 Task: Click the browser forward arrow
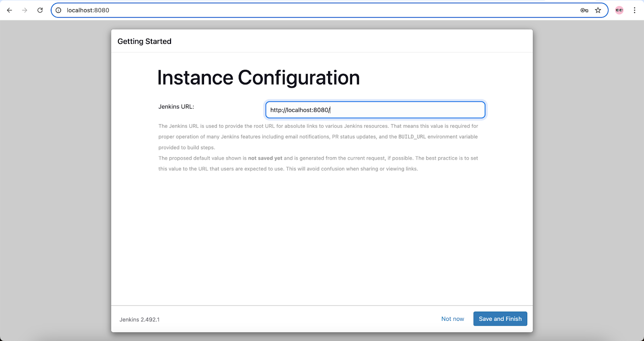pos(25,10)
